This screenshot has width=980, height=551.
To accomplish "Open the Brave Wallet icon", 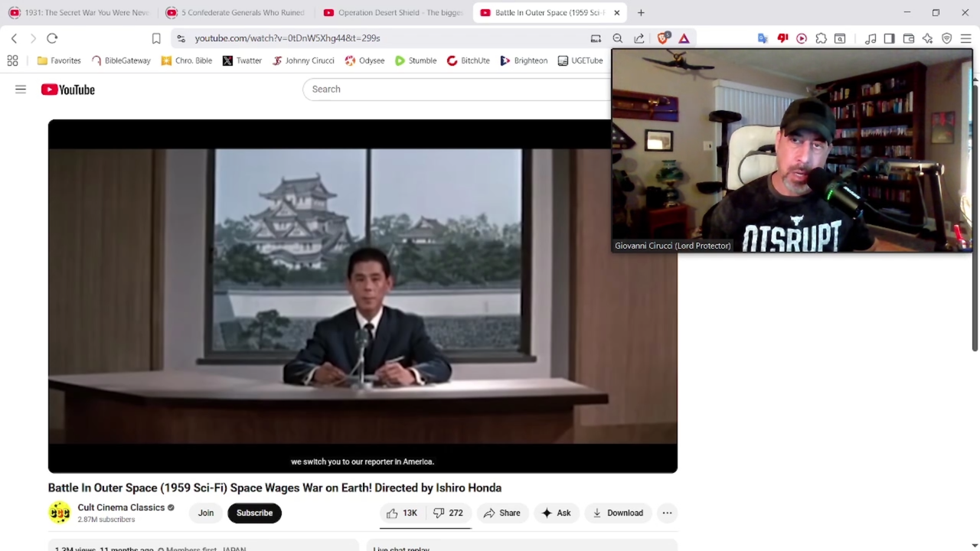I will (909, 38).
